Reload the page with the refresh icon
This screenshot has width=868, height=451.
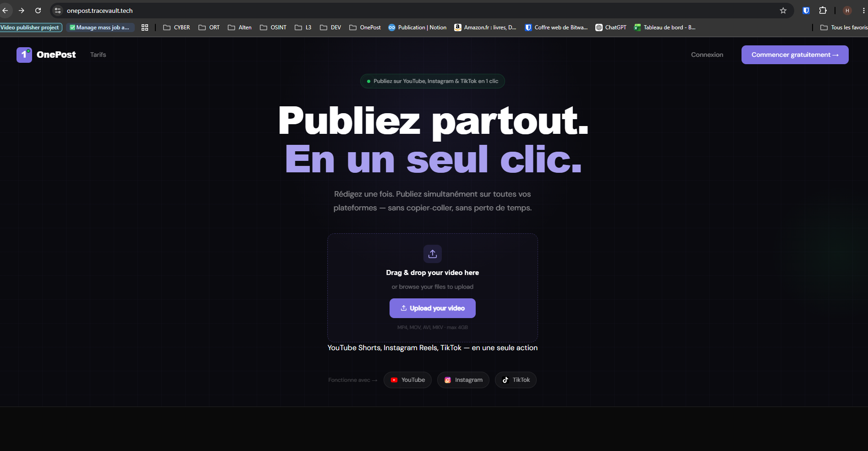[x=38, y=11]
